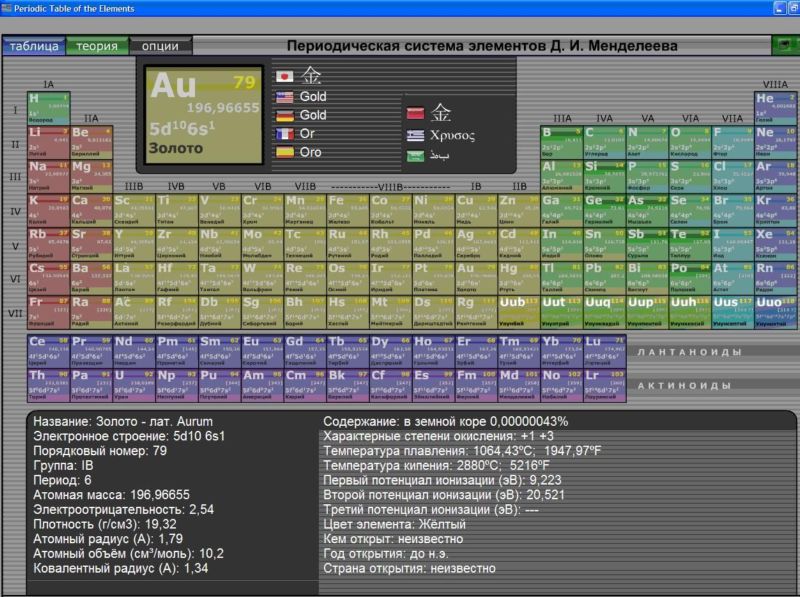The image size is (800, 597).
Task: Pick the Tungsten (W) element cell
Action: [x=262, y=279]
